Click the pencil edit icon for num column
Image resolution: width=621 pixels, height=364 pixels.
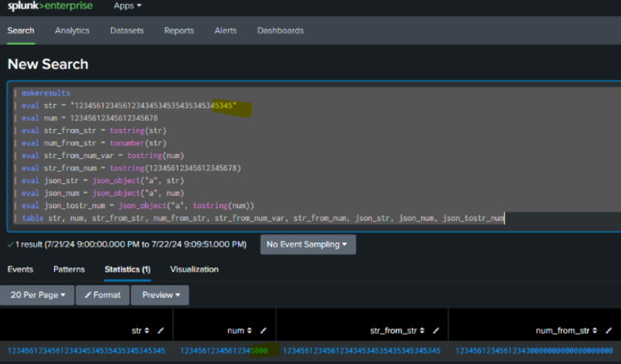pyautogui.click(x=264, y=331)
